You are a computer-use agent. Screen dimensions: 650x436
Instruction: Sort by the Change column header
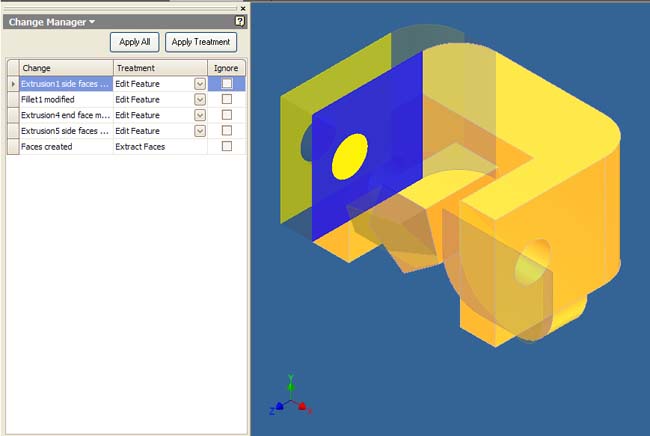click(66, 68)
